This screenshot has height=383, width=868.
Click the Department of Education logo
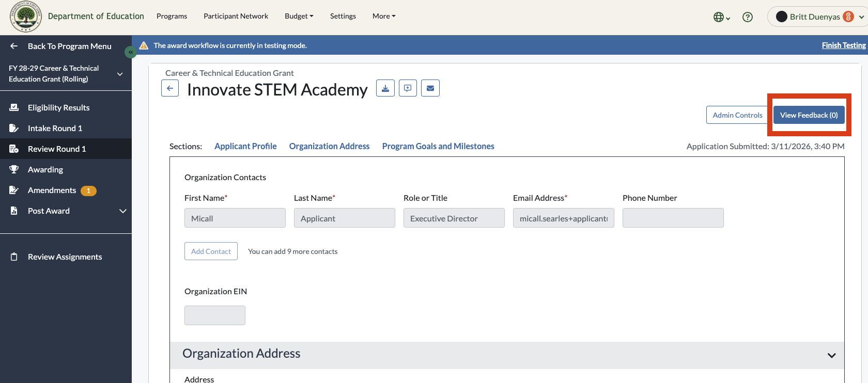coord(25,17)
